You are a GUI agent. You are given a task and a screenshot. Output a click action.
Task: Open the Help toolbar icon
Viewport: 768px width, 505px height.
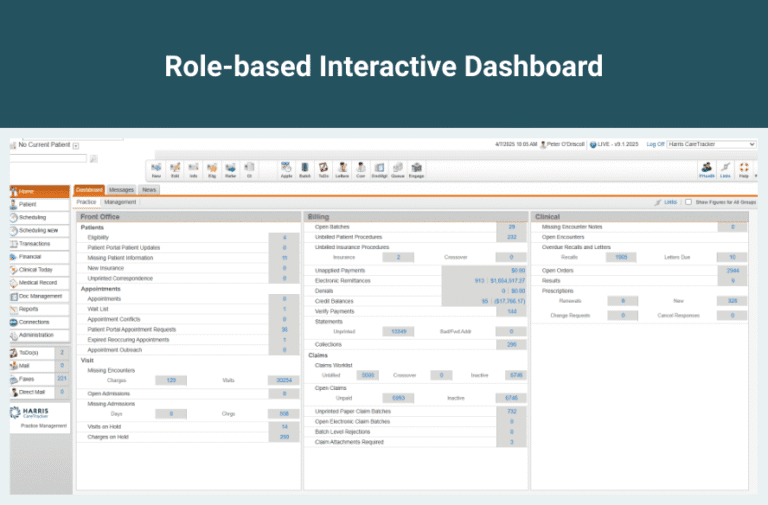tap(744, 170)
